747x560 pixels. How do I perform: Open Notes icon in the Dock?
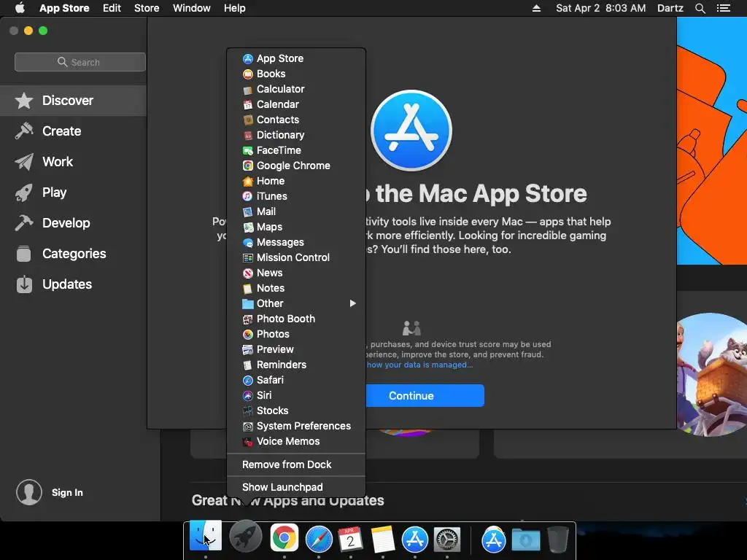coord(382,539)
